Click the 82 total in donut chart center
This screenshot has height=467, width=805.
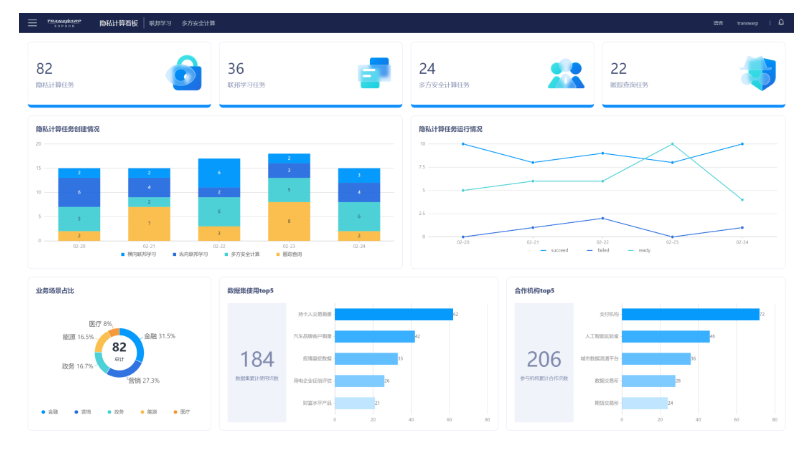(x=119, y=348)
